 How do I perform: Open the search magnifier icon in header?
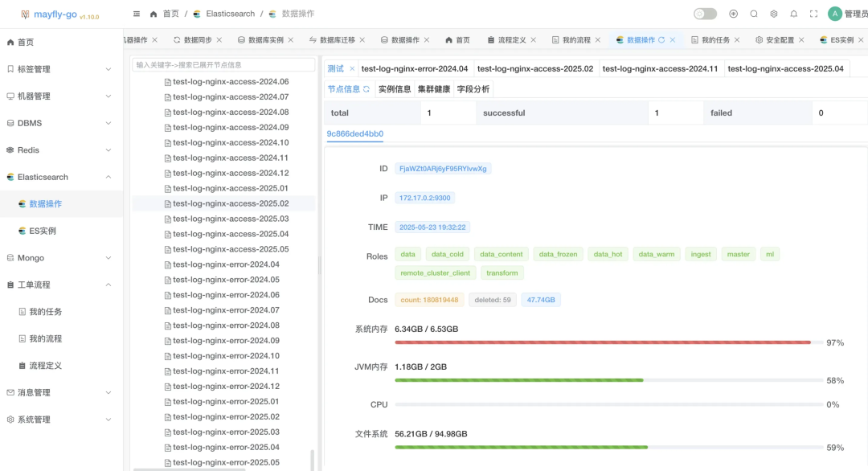coord(753,14)
